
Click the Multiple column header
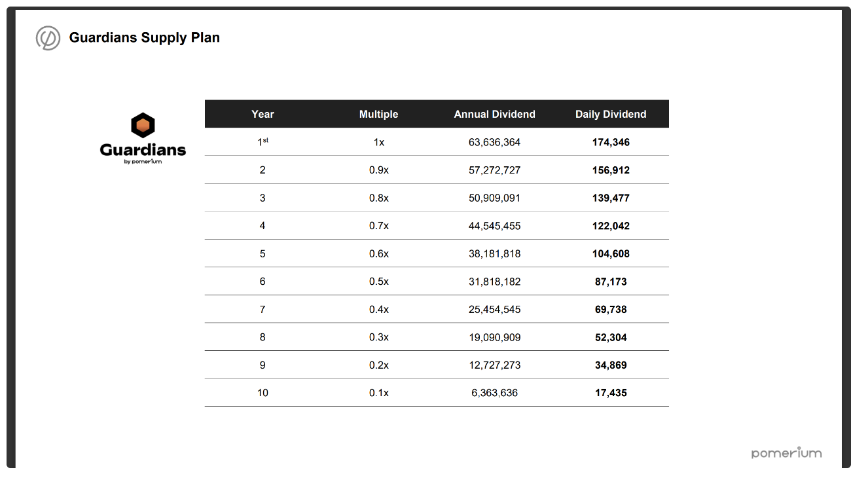click(378, 114)
